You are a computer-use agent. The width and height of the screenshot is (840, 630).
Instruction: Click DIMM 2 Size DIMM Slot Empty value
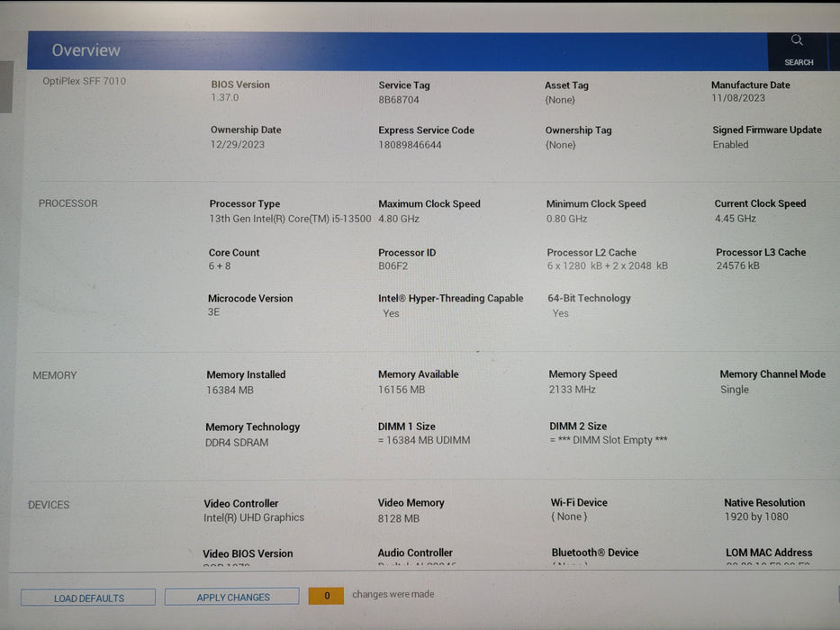click(609, 440)
